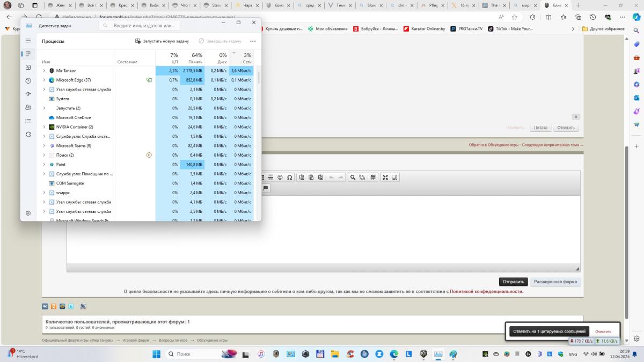This screenshot has width=644, height=362.
Task: Sort processes by ЦП column
Action: coord(168,58)
